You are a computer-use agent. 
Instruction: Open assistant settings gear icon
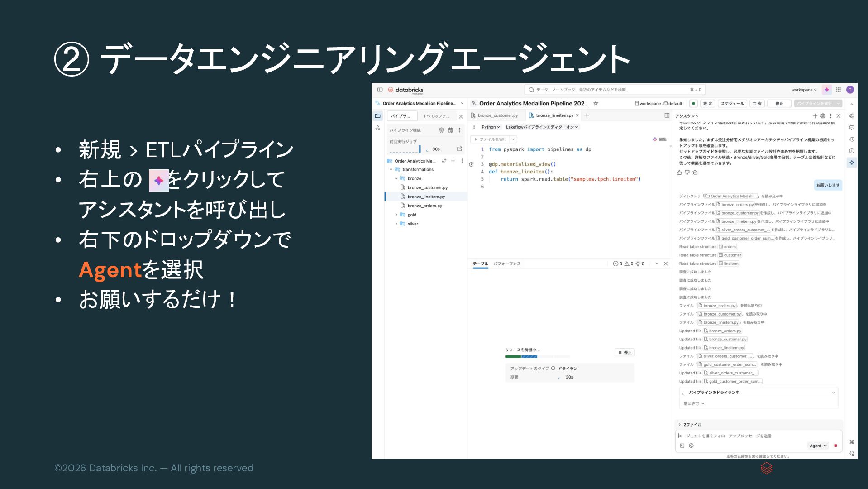(823, 116)
